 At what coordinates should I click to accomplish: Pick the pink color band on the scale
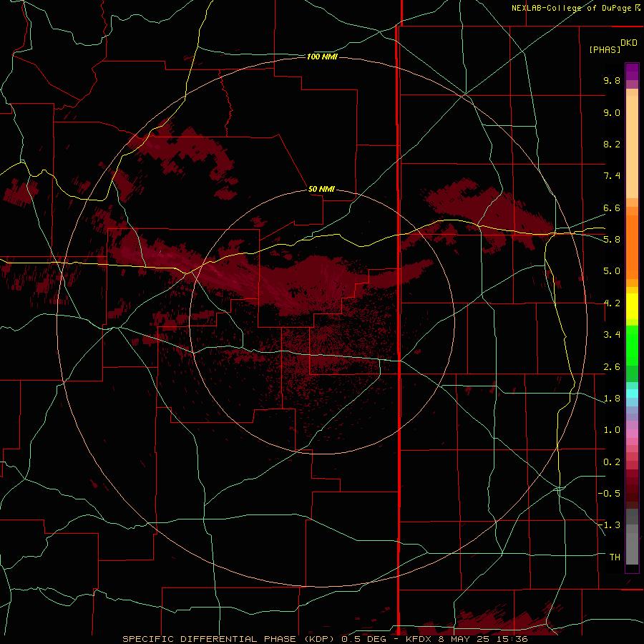coord(632,434)
